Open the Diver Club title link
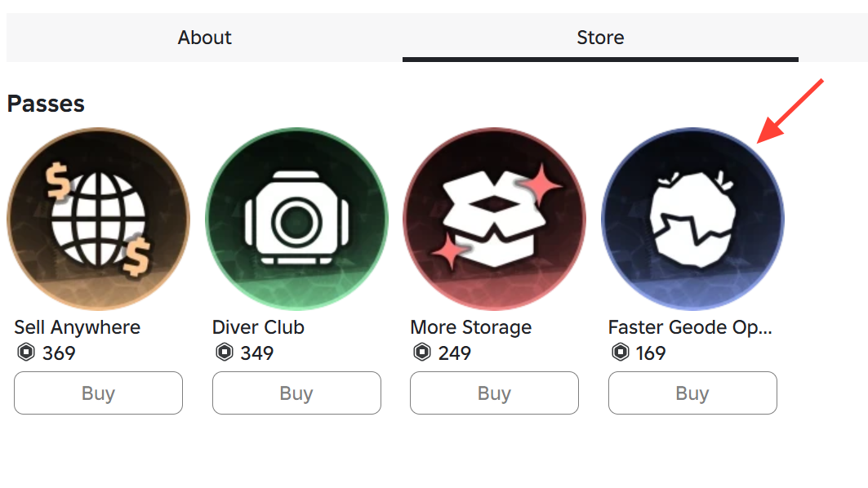This screenshot has height=488, width=868. [x=258, y=327]
